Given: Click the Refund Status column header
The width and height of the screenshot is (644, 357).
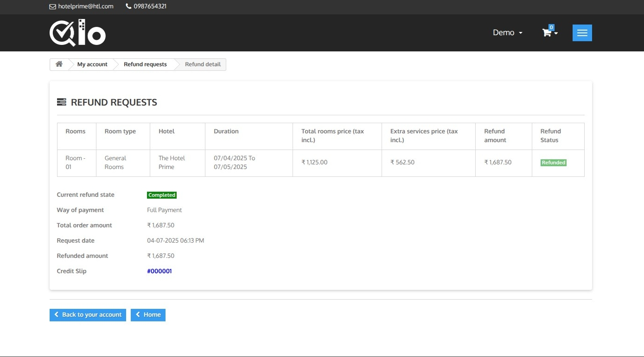Looking at the screenshot, I should click(x=558, y=136).
